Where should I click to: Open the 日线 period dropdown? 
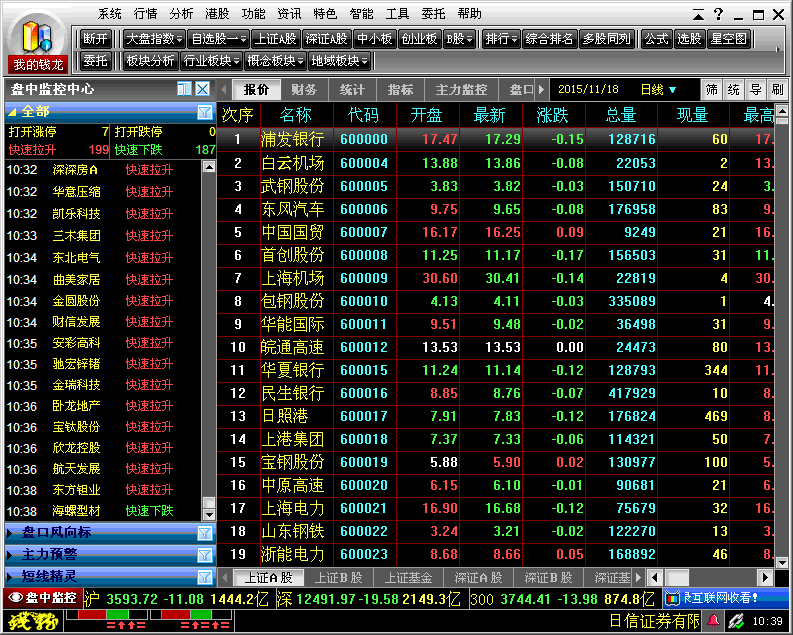(658, 90)
